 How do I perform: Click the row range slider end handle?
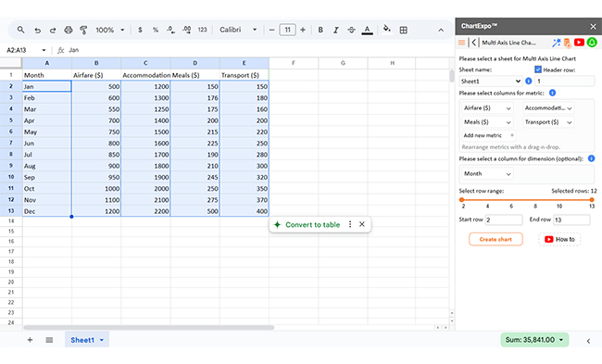pos(592,200)
